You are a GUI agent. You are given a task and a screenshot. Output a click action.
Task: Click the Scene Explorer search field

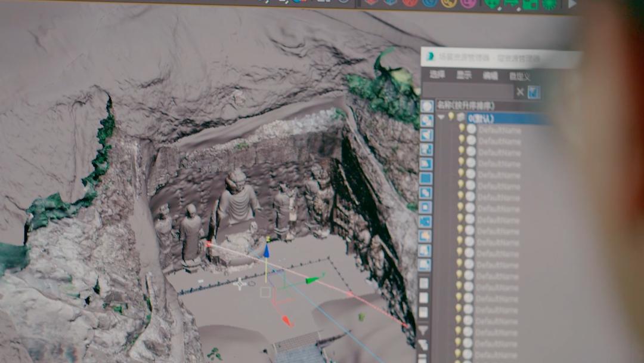click(467, 91)
